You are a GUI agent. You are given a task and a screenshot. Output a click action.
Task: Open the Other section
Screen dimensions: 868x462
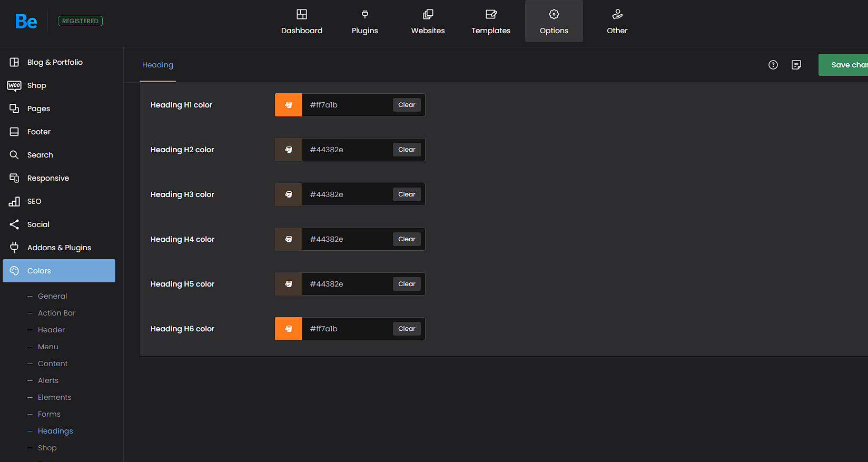point(617,21)
